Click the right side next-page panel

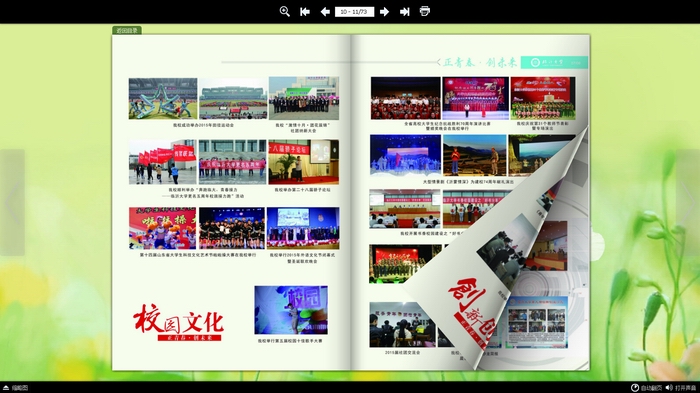point(688,202)
